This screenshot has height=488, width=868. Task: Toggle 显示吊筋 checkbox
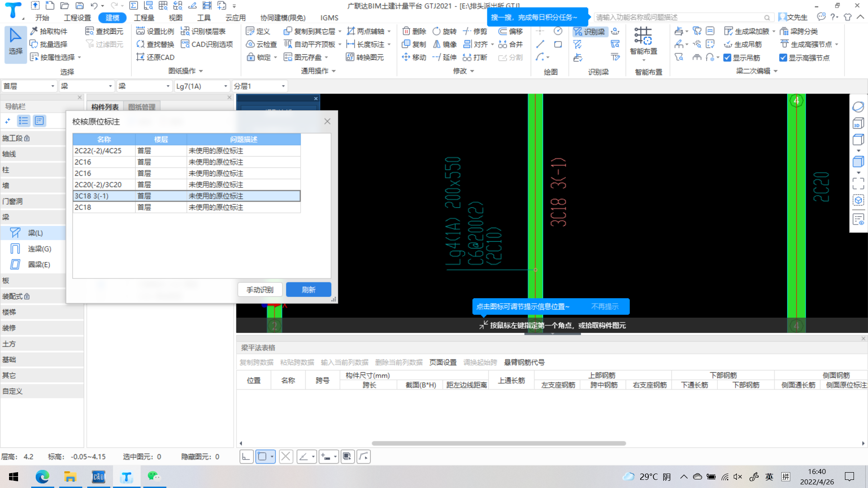pos(727,58)
